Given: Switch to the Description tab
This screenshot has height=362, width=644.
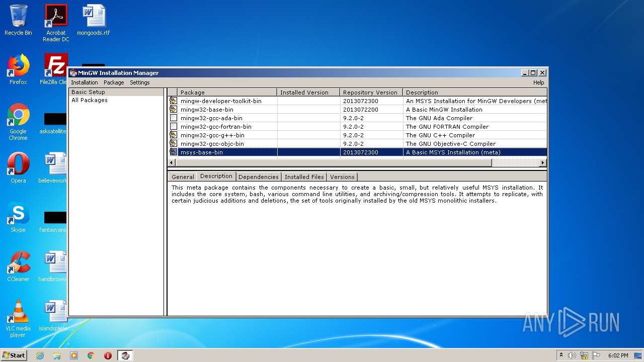Looking at the screenshot, I should [216, 176].
